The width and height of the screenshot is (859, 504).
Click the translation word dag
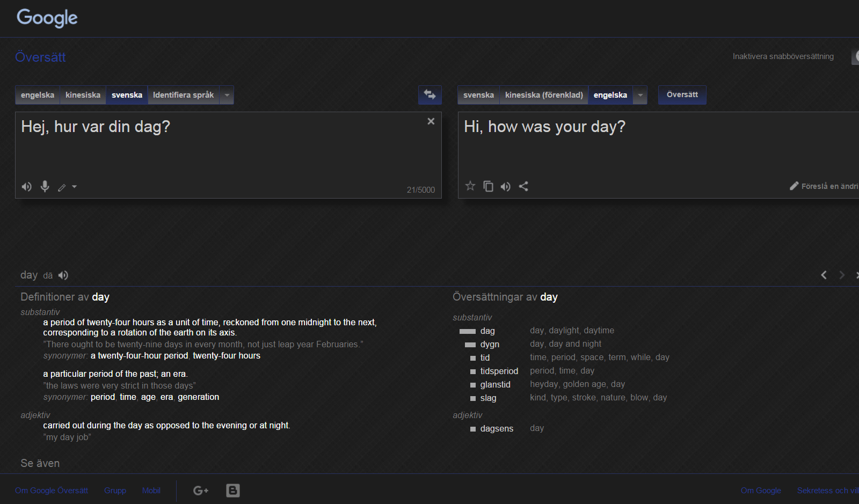click(x=487, y=331)
